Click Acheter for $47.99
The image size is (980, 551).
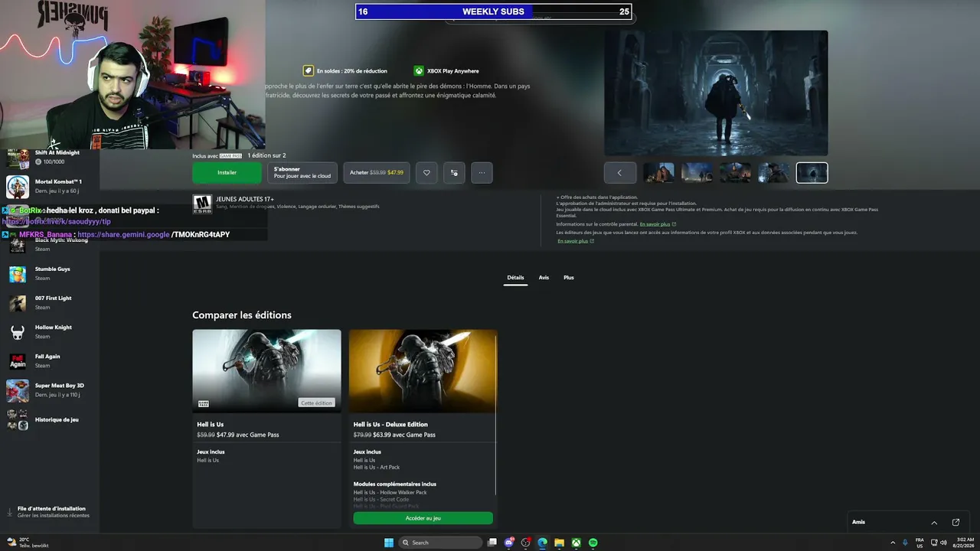[377, 173]
